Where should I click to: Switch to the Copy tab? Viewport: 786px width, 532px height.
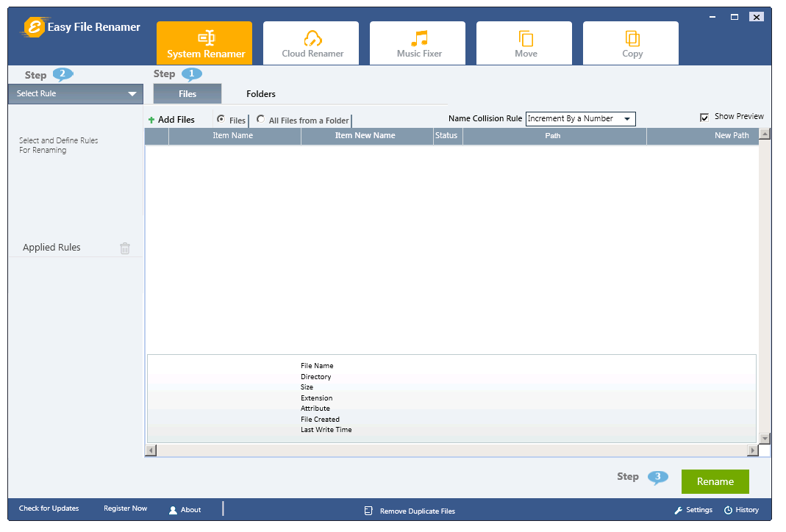click(631, 43)
